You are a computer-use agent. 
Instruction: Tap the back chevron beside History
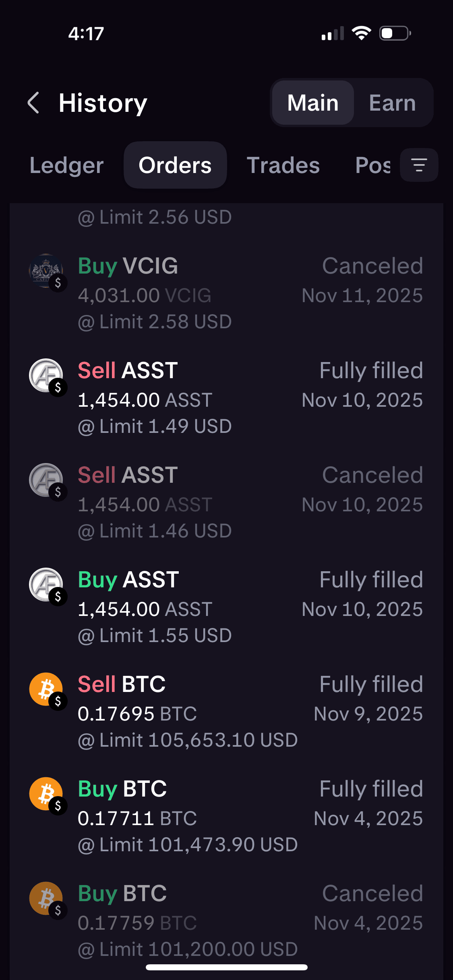tap(34, 103)
